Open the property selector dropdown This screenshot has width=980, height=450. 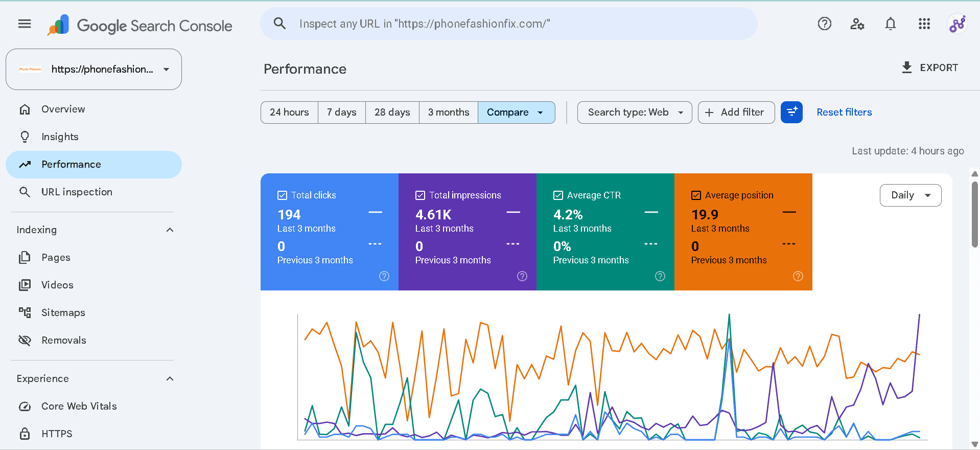94,69
